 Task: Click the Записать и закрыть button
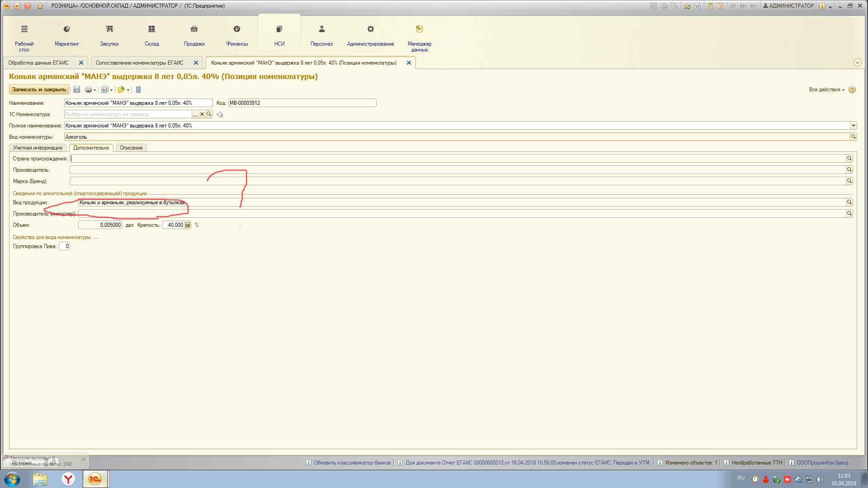(39, 89)
